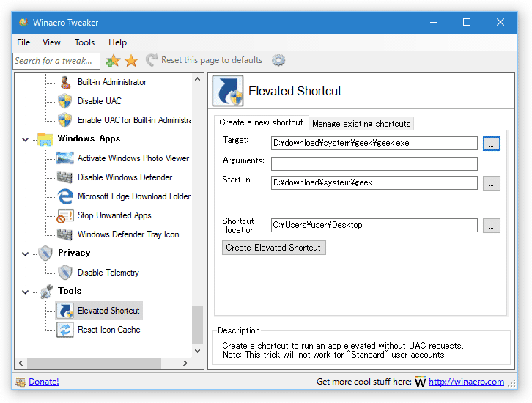Select Reset Icon Cache tree item
The width and height of the screenshot is (532, 403).
[x=109, y=330]
